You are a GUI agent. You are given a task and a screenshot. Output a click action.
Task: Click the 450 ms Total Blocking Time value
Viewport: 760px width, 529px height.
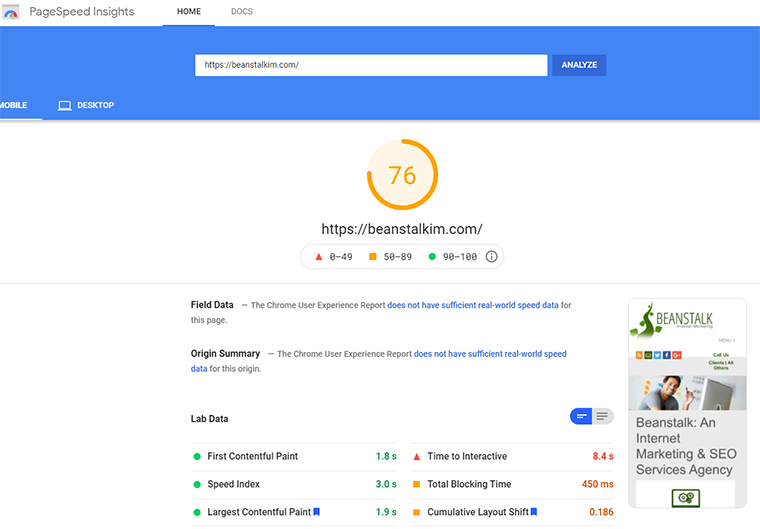[x=598, y=484]
